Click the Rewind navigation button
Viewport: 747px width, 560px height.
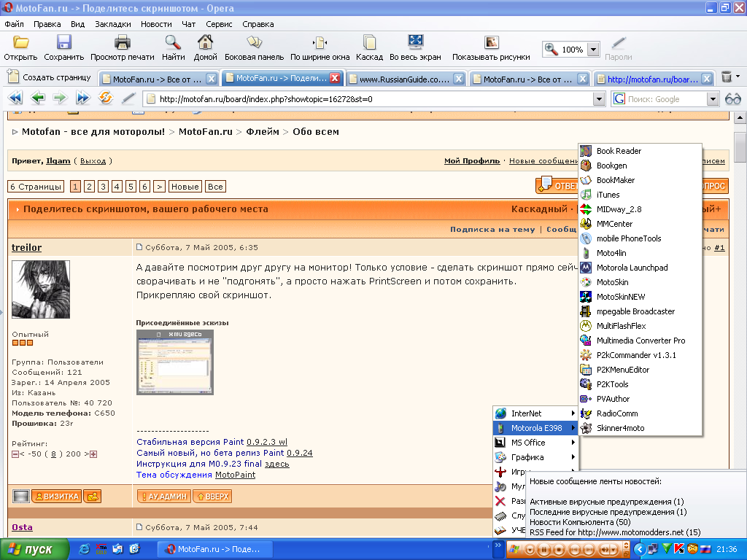[x=16, y=98]
